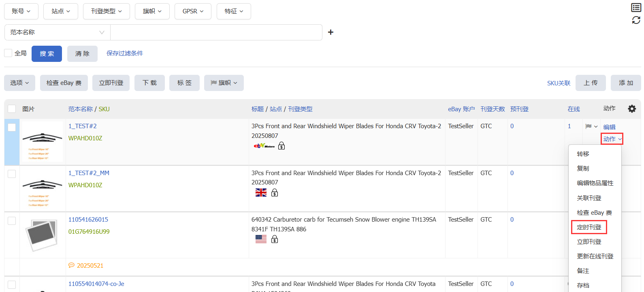Viewport: 644px width, 292px height.
Task: Enable the 全局 checkbox
Action: pyautogui.click(x=8, y=53)
